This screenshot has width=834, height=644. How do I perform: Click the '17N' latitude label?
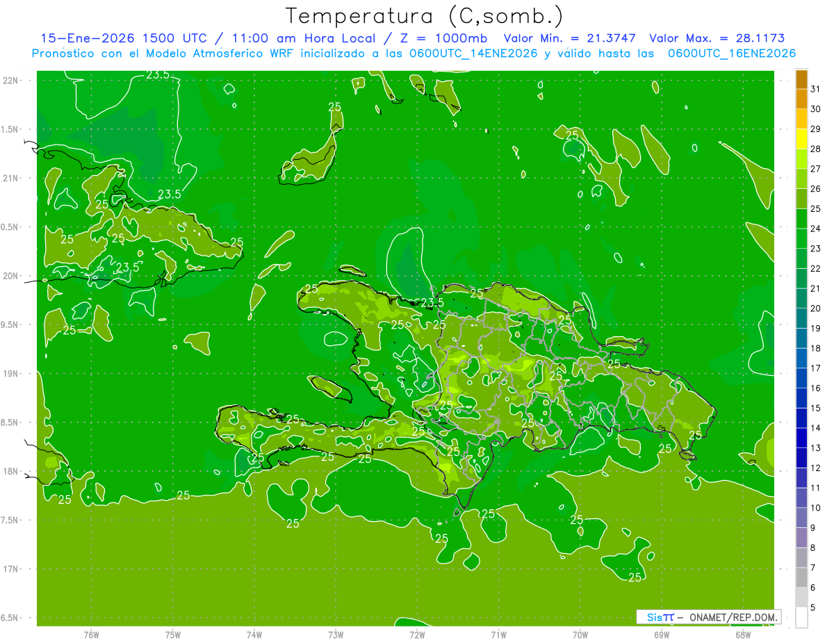[x=12, y=570]
